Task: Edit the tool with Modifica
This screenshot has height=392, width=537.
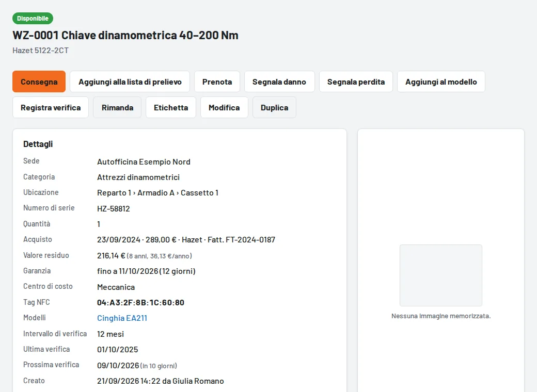Action: (x=224, y=107)
